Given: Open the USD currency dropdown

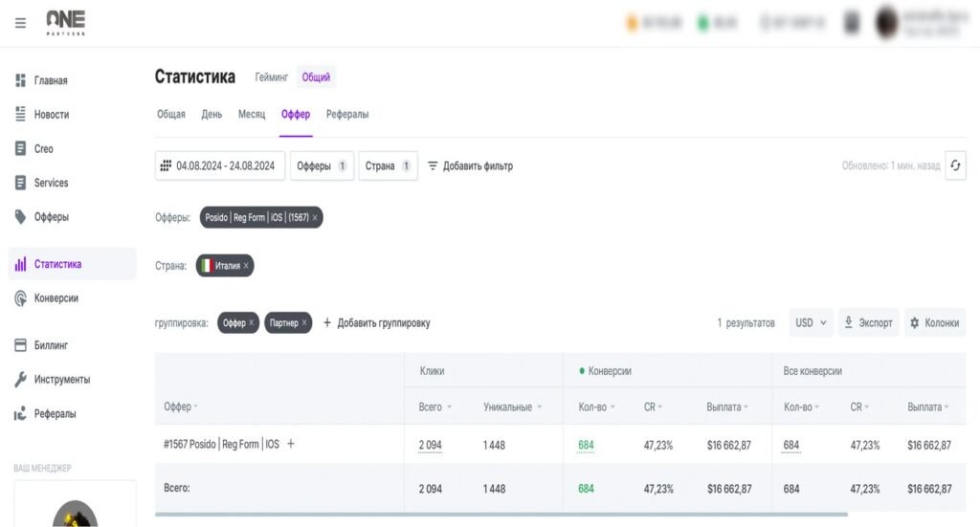Looking at the screenshot, I should tap(811, 323).
